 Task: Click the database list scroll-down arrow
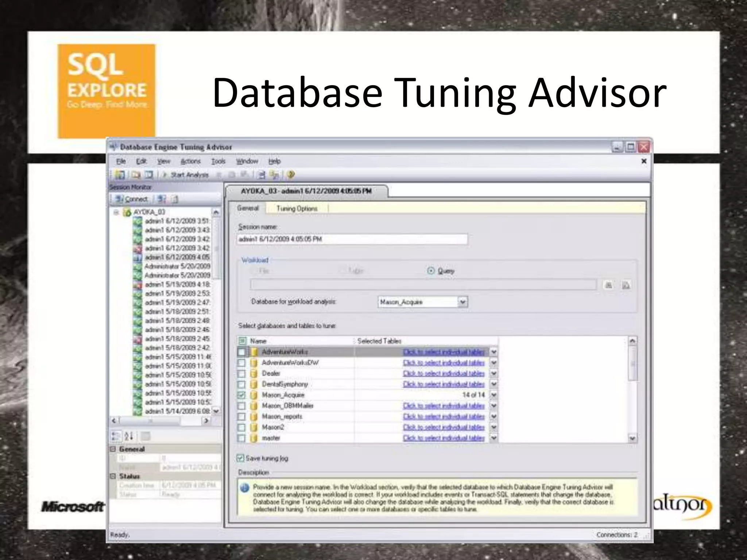coord(632,438)
